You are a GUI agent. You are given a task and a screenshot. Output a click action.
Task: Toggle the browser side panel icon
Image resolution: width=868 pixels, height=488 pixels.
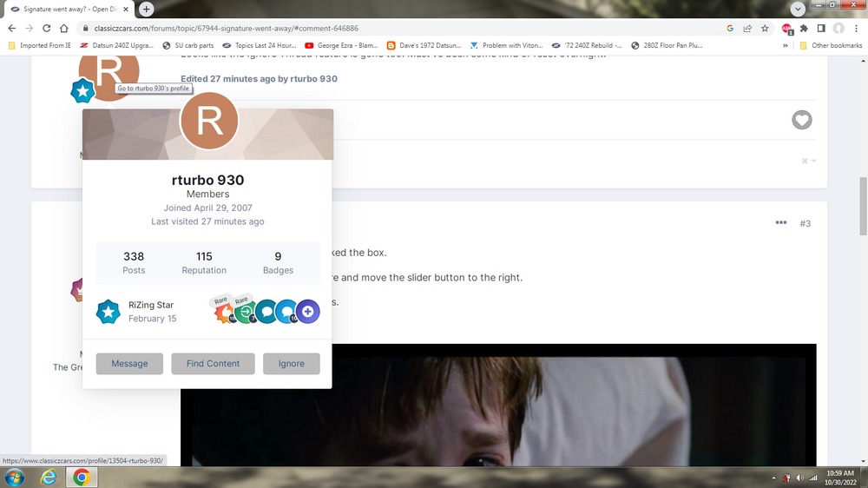[x=821, y=29]
